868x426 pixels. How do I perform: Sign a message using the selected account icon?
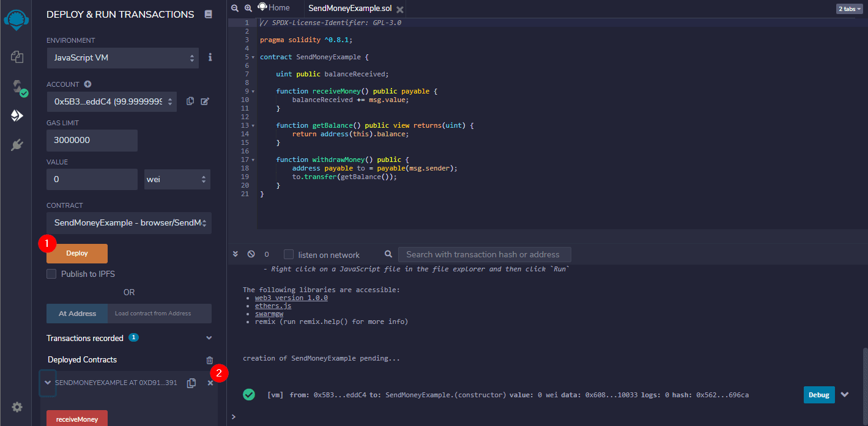[205, 101]
